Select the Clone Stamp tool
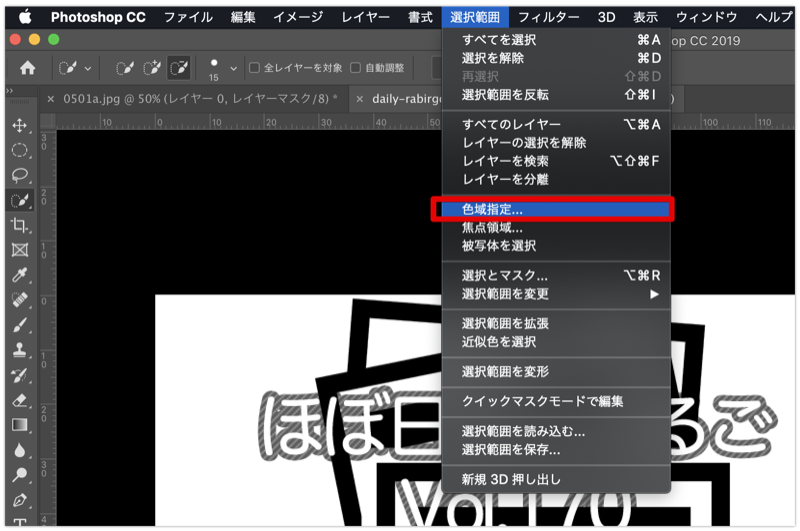The width and height of the screenshot is (800, 531). point(19,350)
